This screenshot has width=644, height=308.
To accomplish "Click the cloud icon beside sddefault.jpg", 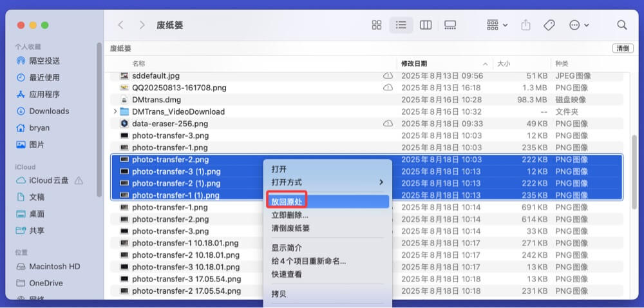I will (388, 76).
